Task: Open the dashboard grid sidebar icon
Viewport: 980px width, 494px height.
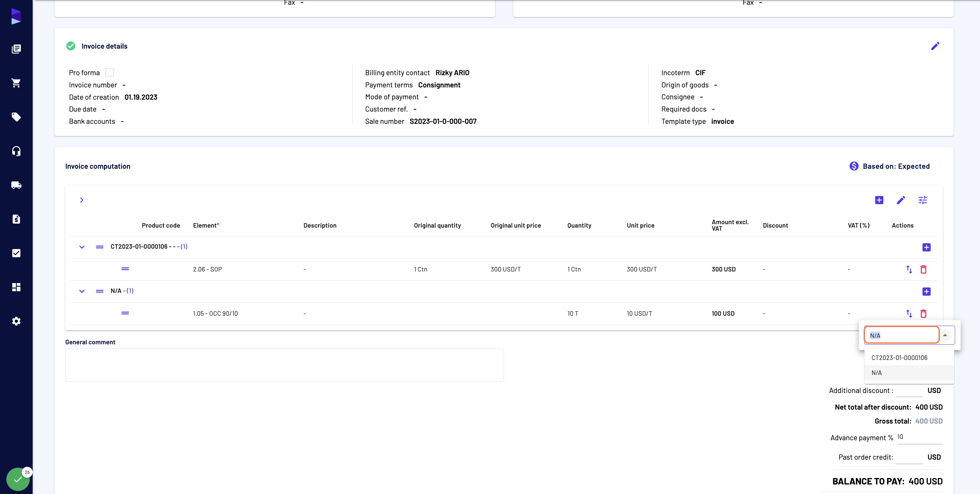Action: point(16,287)
